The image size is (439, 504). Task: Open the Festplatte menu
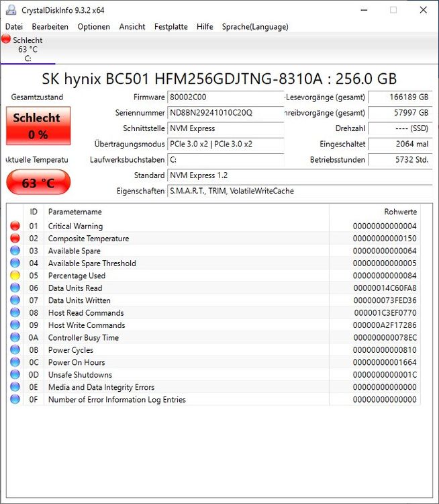[x=171, y=27]
